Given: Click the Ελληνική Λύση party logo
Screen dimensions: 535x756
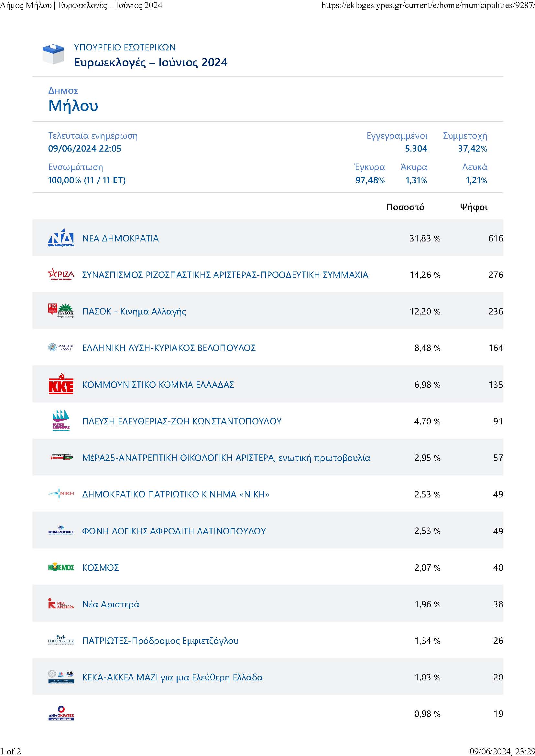Looking at the screenshot, I should (x=61, y=347).
